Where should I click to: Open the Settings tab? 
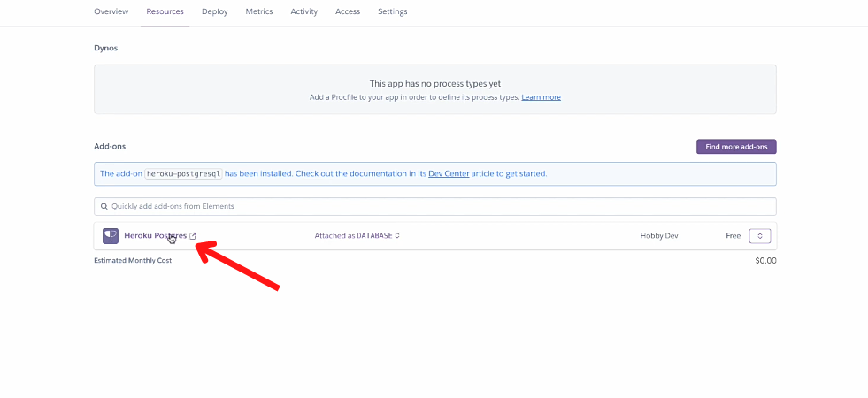(x=393, y=11)
